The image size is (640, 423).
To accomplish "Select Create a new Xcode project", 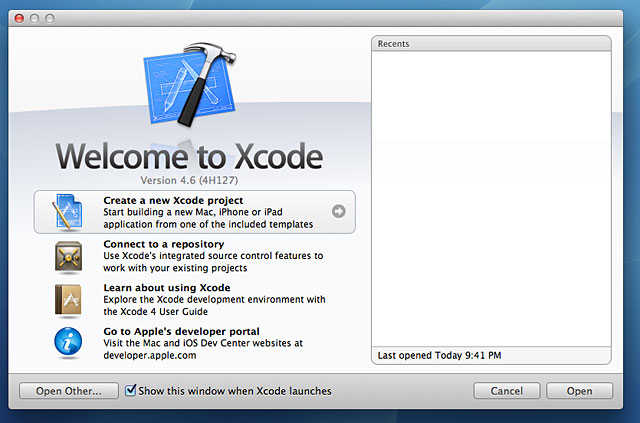I will point(195,212).
